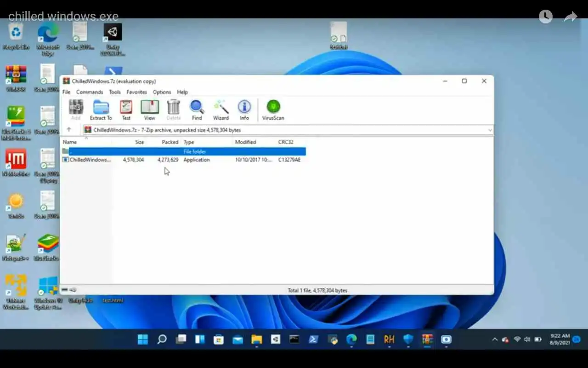This screenshot has height=368, width=588.
Task: Show archive Info via toolbar icon
Action: [244, 110]
